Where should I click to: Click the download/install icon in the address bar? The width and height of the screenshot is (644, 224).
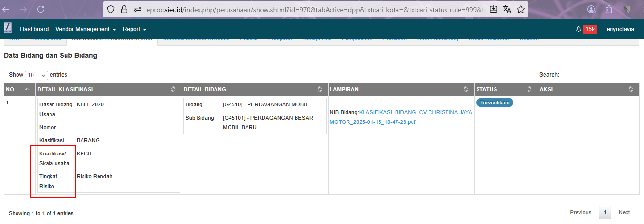[x=494, y=9]
